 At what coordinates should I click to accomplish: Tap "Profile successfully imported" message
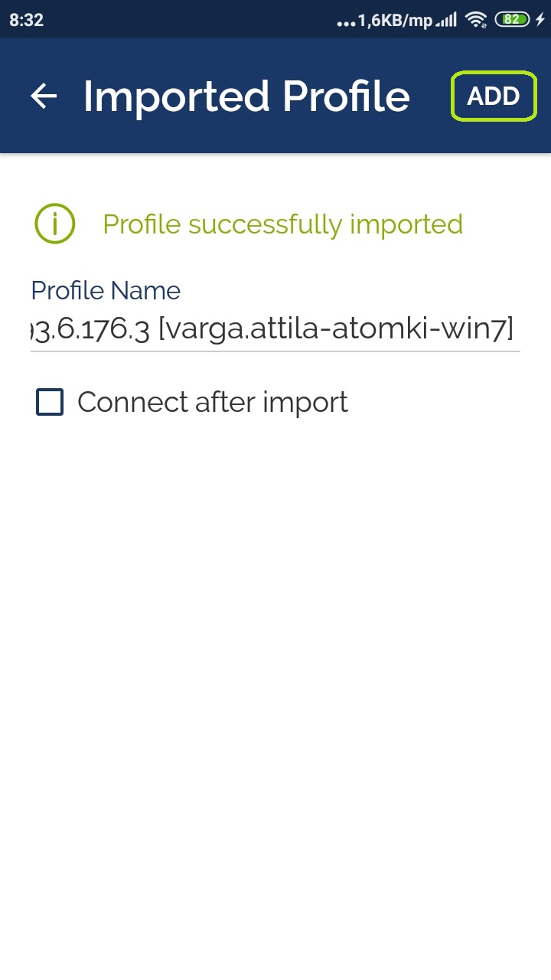[x=282, y=224]
